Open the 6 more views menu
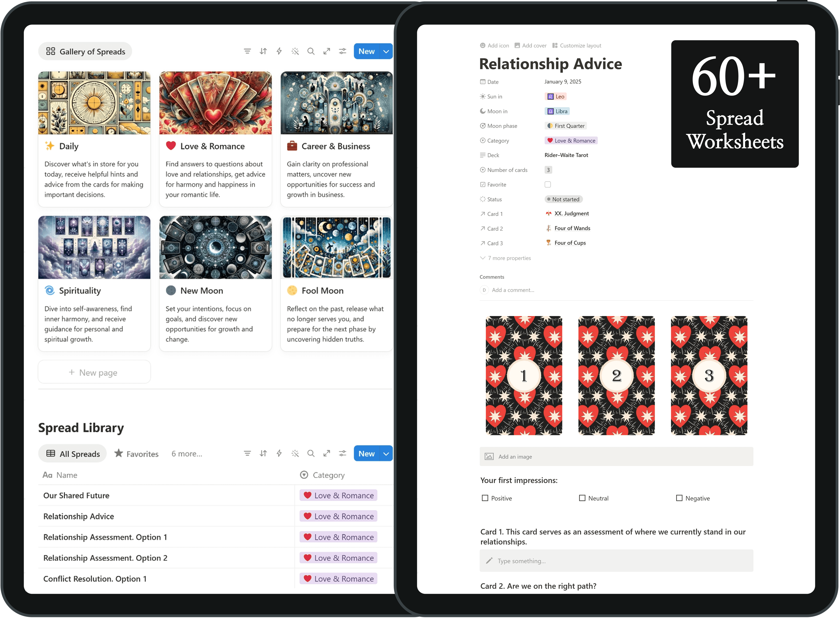 pyautogui.click(x=187, y=454)
